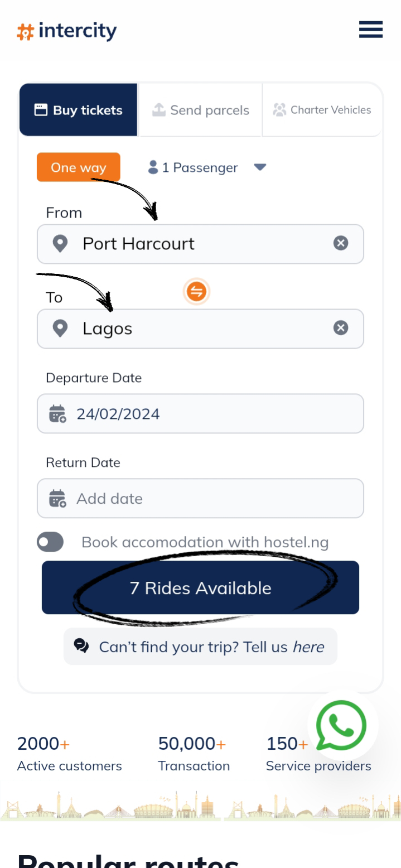Image resolution: width=401 pixels, height=868 pixels.
Task: Open the hamburger navigation menu
Action: pos(370,30)
